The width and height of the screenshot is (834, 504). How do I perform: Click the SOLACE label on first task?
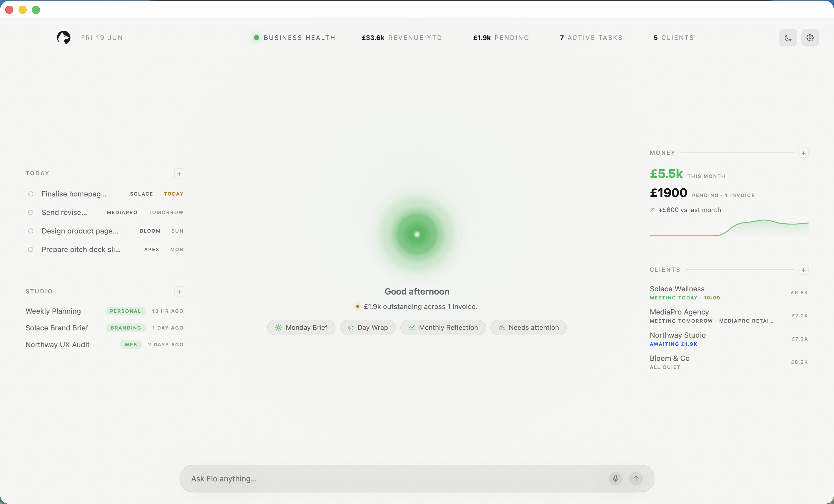(142, 194)
